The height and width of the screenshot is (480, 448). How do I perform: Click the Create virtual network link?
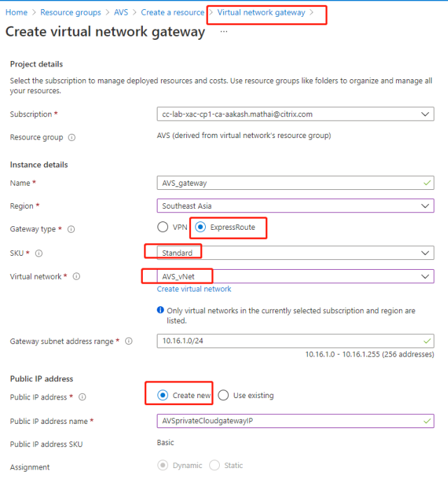point(194,289)
